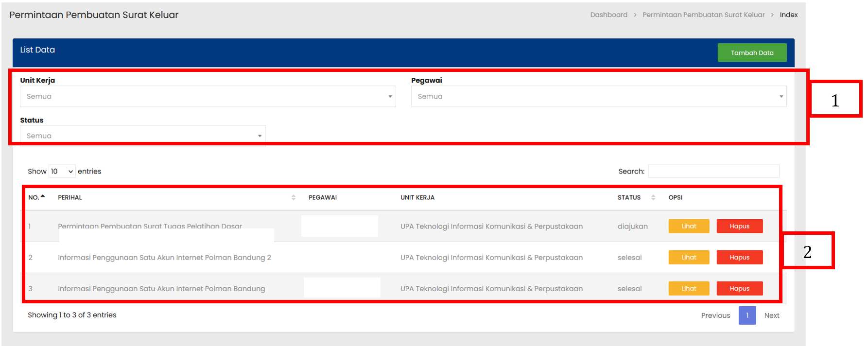Open the Pegawai filter dropdown

598,96
